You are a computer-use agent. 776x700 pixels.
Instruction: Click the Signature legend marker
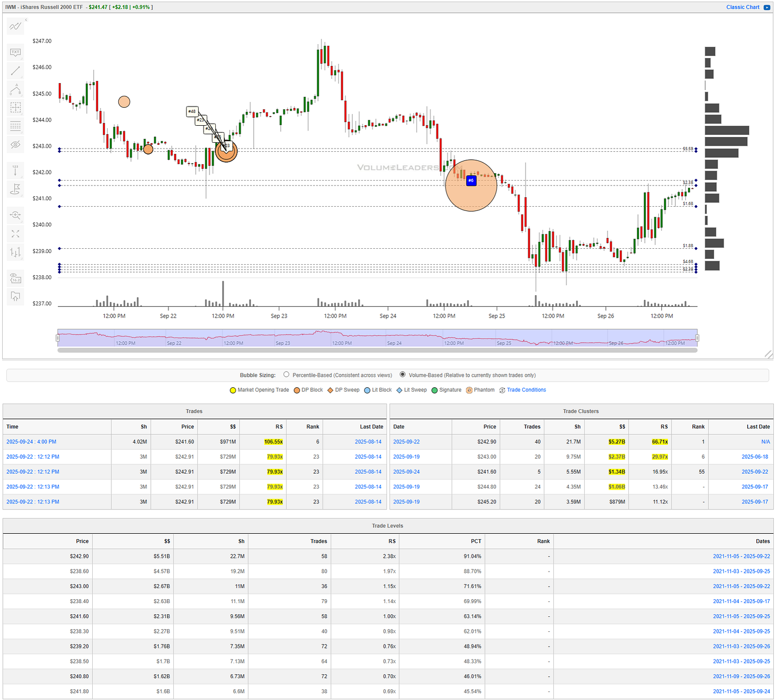click(434, 390)
